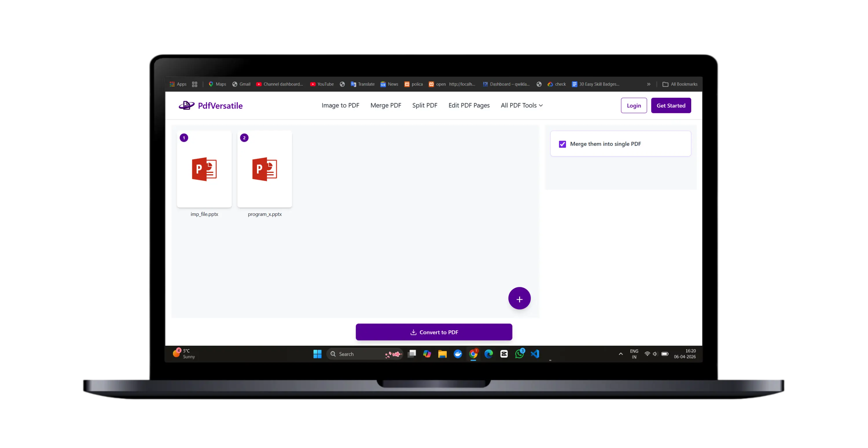This screenshot has height=448, width=868.
Task: Click order badge 1 on imp_file.pptx
Action: [184, 138]
